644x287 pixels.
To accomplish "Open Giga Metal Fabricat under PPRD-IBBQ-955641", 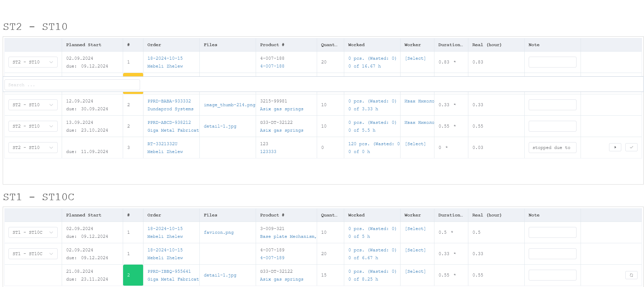I will click(x=173, y=279).
